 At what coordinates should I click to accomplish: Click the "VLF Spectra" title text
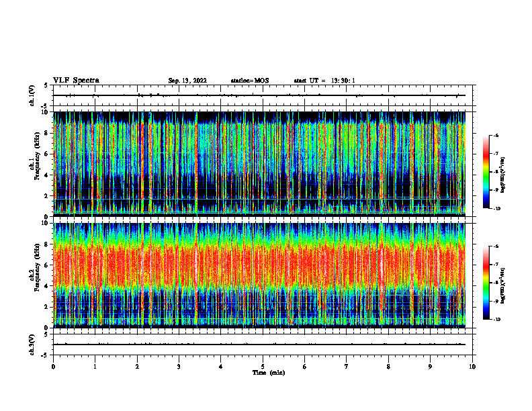tap(76, 81)
